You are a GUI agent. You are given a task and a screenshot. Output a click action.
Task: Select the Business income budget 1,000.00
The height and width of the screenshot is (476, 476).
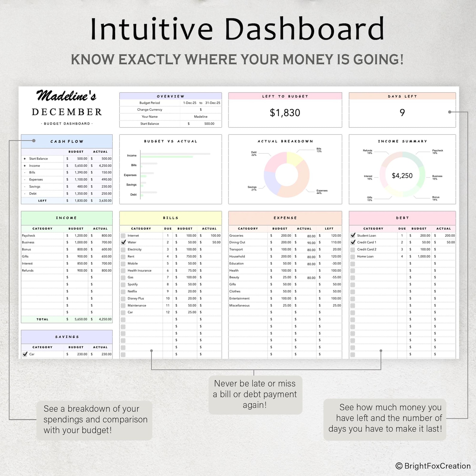tap(76, 242)
